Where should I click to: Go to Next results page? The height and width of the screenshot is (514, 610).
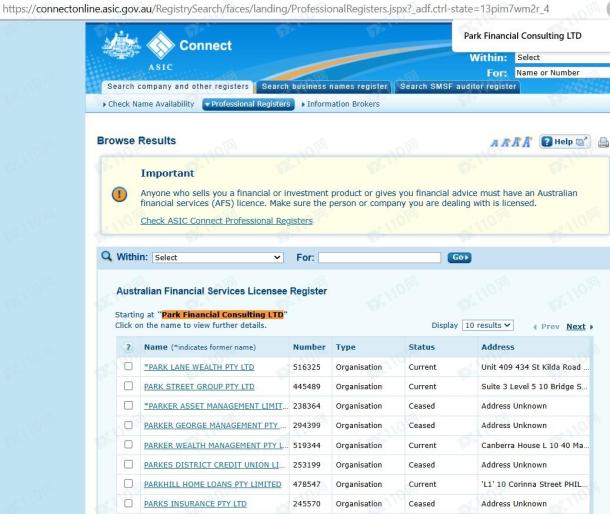(576, 327)
